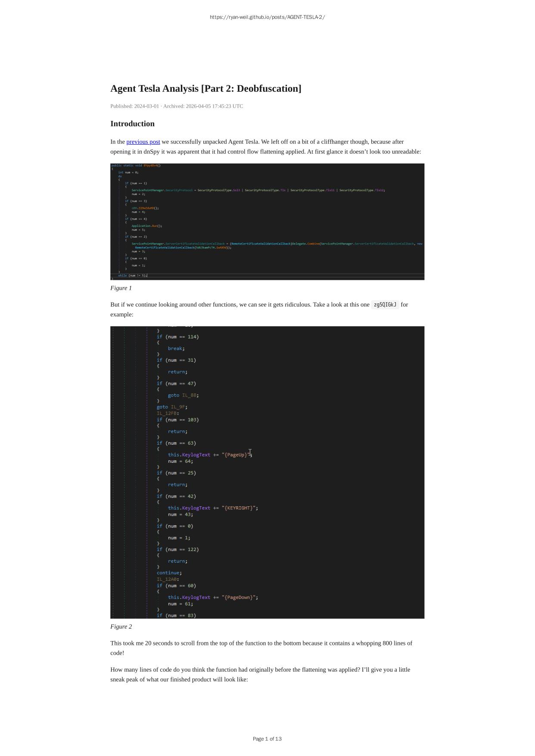Select the "Introduction" section heading
This screenshot has height=756, width=535.
point(132,124)
